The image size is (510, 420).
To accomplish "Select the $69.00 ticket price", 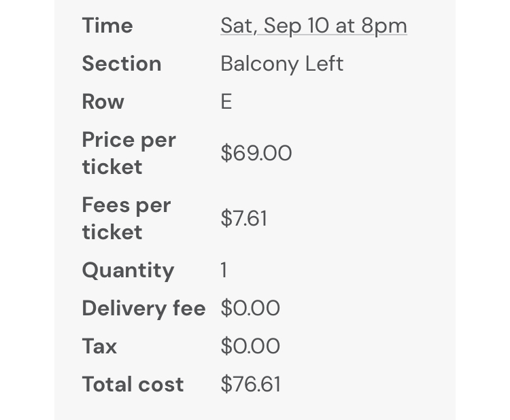I will click(256, 154).
